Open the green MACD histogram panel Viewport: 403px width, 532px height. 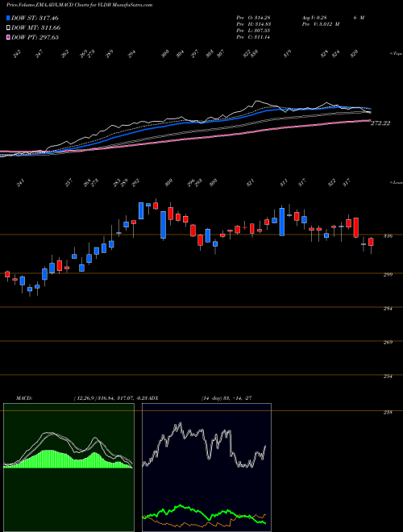69,468
